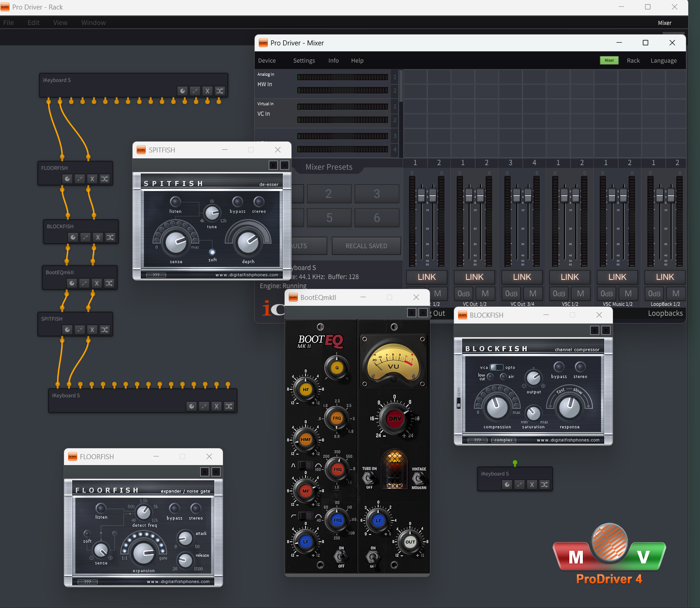The width and height of the screenshot is (700, 608).
Task: Toggle the SPITFISH bypass button
Action: click(237, 201)
